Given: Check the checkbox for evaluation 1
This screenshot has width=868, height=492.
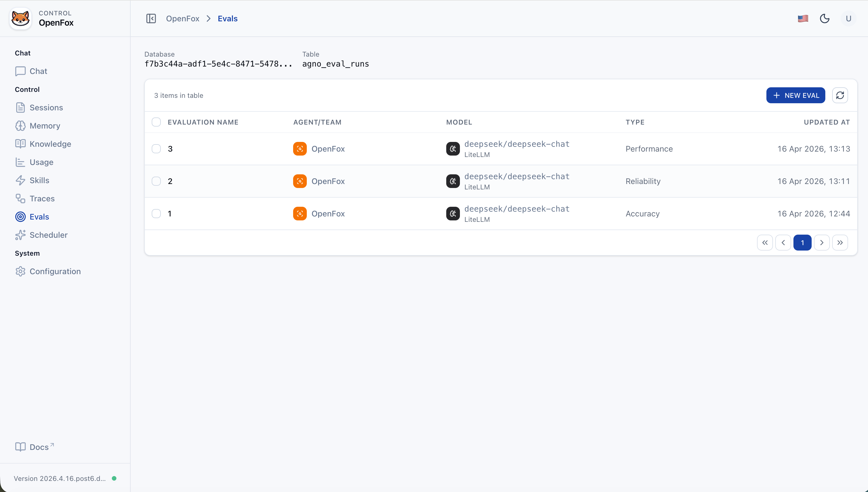Looking at the screenshot, I should (156, 213).
